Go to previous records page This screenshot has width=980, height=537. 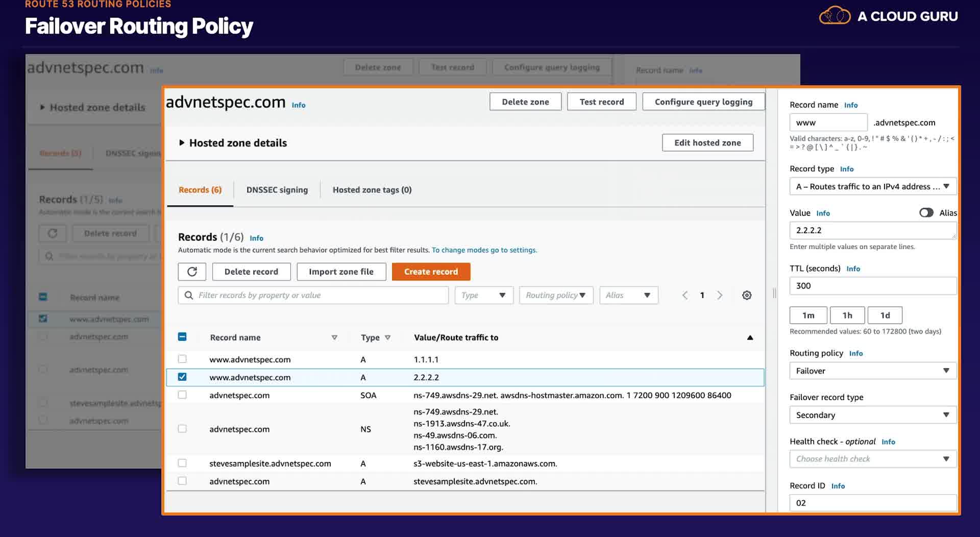pos(685,295)
